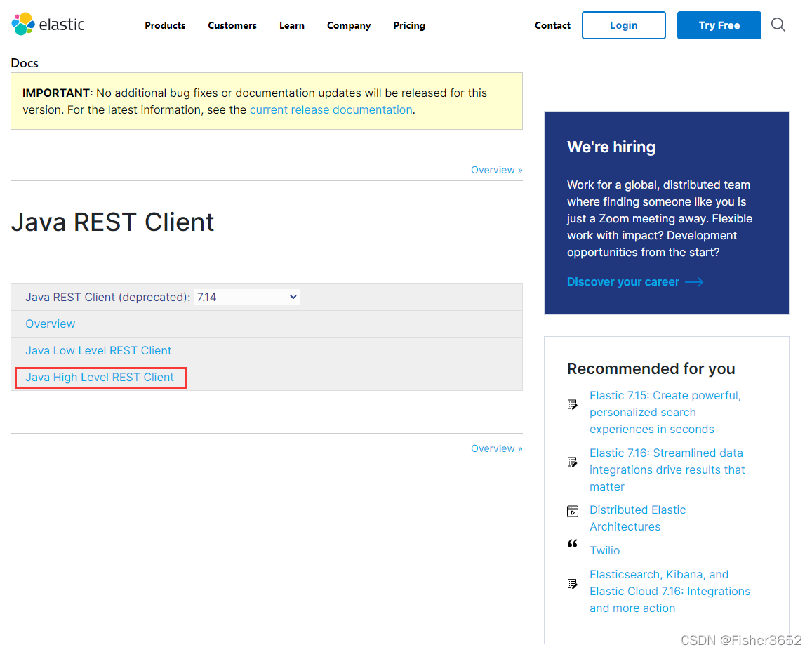Open Distributed Elastic Architectures link
The width and height of the screenshot is (812, 652).
point(637,519)
